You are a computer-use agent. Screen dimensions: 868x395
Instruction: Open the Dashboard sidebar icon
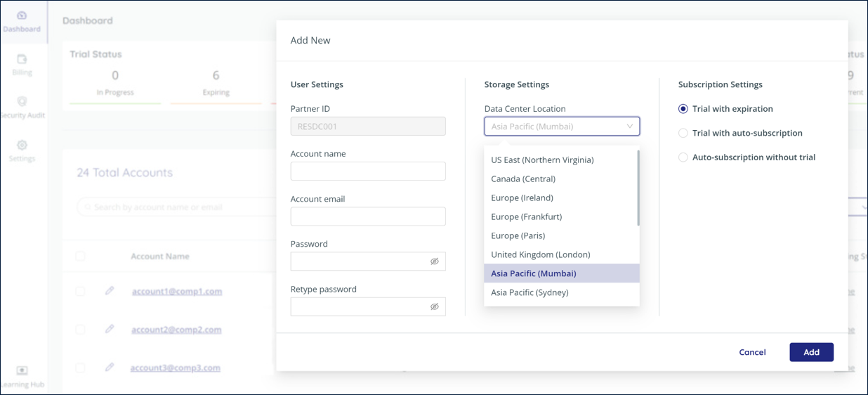coord(22,15)
